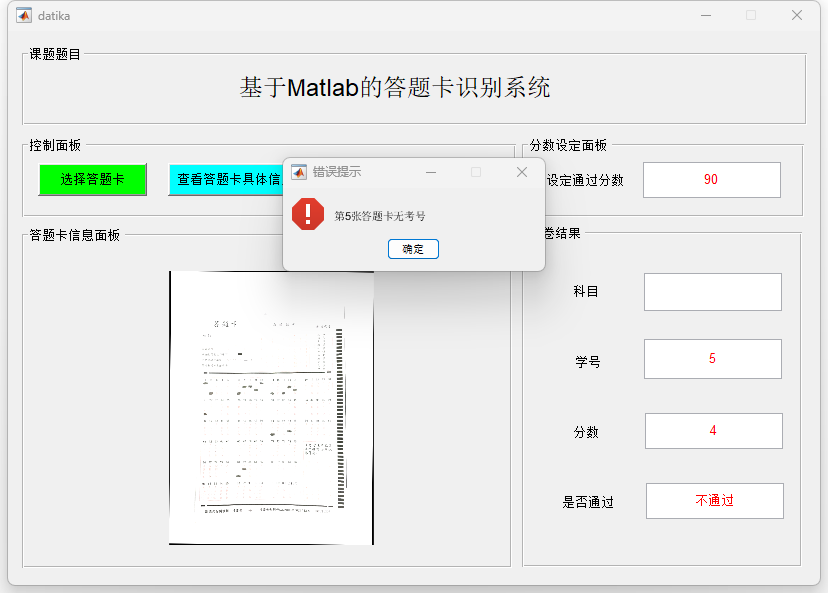This screenshot has height=593, width=828.
Task: Click the green 选择答题卡 button
Action: [x=92, y=180]
